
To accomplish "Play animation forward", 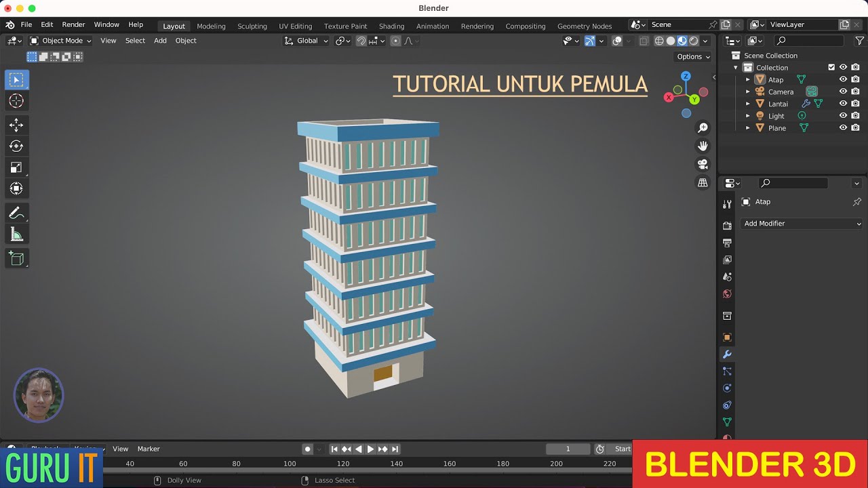I will point(370,449).
